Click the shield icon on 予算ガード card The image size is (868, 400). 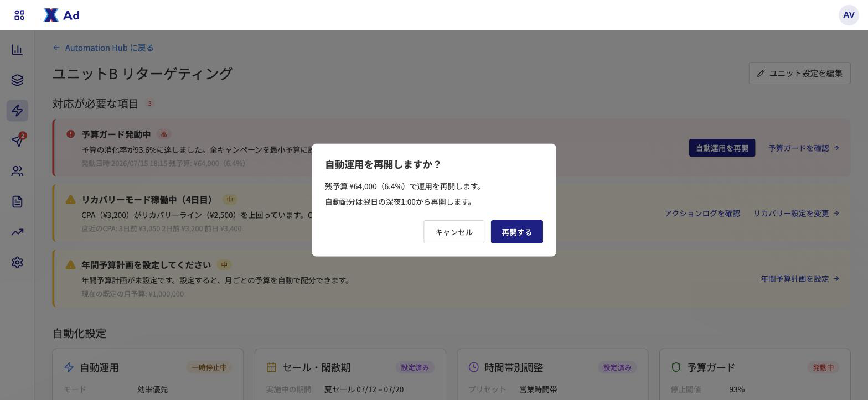676,367
